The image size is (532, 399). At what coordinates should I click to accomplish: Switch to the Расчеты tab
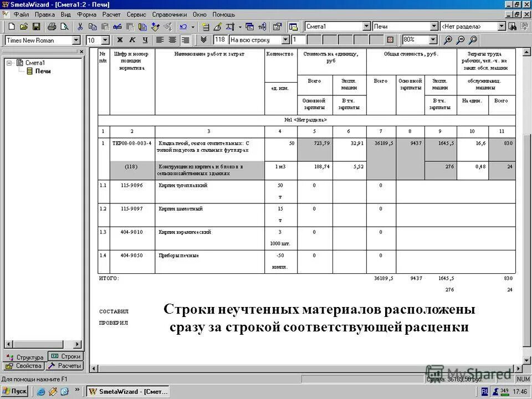tap(64, 366)
